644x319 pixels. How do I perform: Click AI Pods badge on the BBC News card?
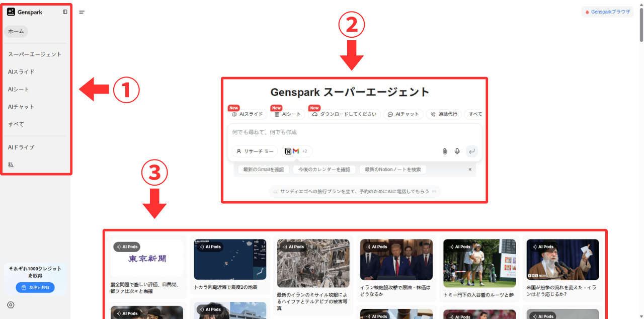tap(542, 247)
